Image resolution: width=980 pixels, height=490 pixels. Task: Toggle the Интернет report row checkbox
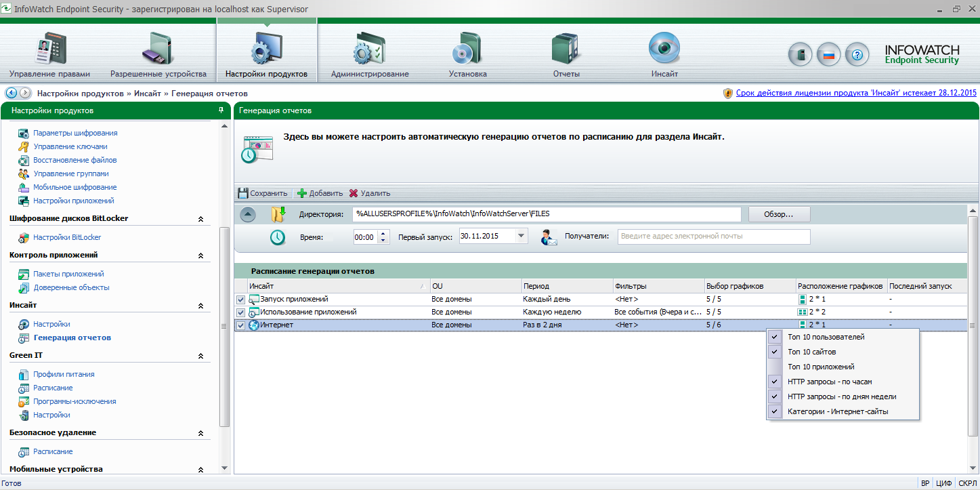pyautogui.click(x=240, y=325)
